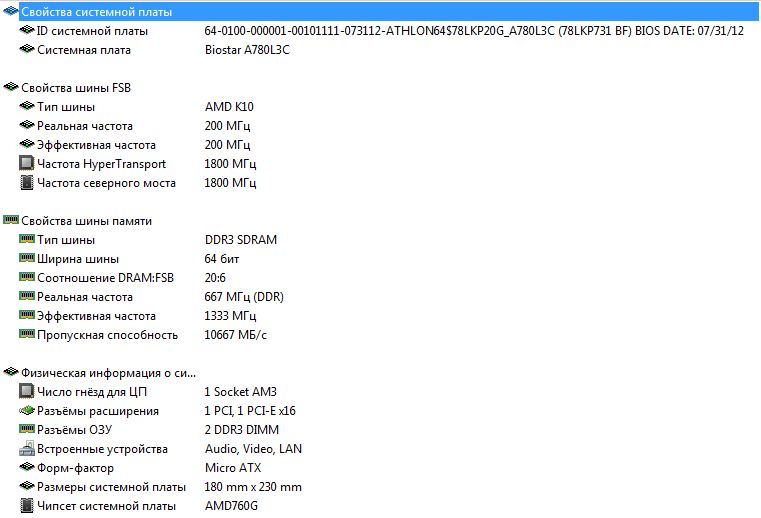Click the icon beside Размеры системной платы

tap(27, 486)
